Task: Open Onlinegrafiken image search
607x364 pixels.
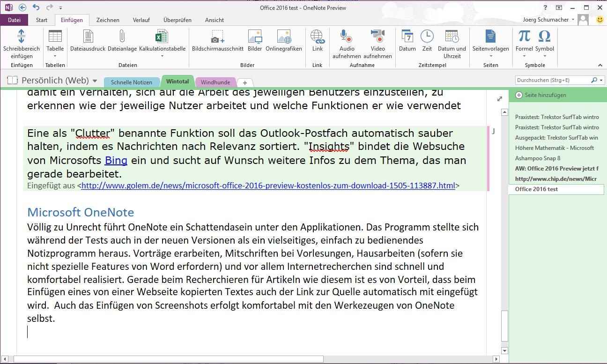Action: coord(284,36)
